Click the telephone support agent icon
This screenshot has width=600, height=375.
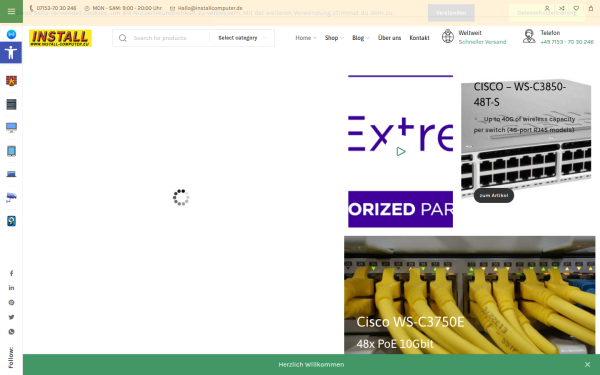point(529,36)
